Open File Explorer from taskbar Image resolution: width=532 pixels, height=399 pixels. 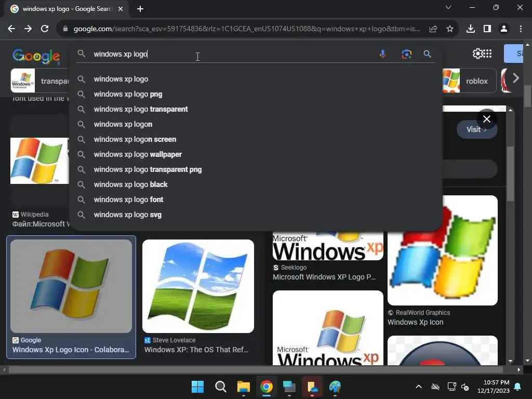[243, 387]
